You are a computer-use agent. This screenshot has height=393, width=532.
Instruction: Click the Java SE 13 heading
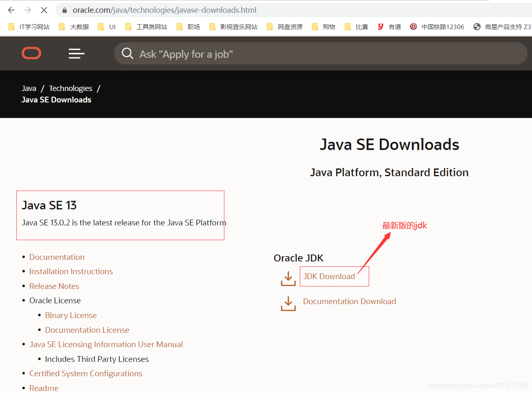point(49,205)
